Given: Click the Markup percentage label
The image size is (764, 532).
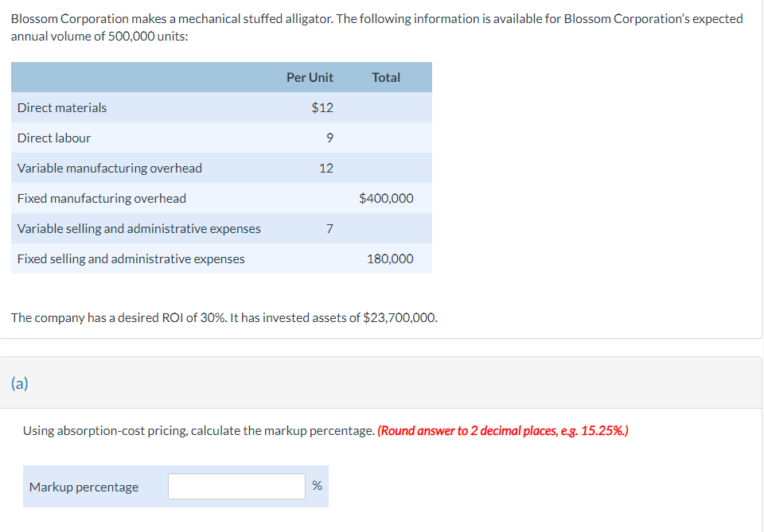Looking at the screenshot, I should [84, 487].
